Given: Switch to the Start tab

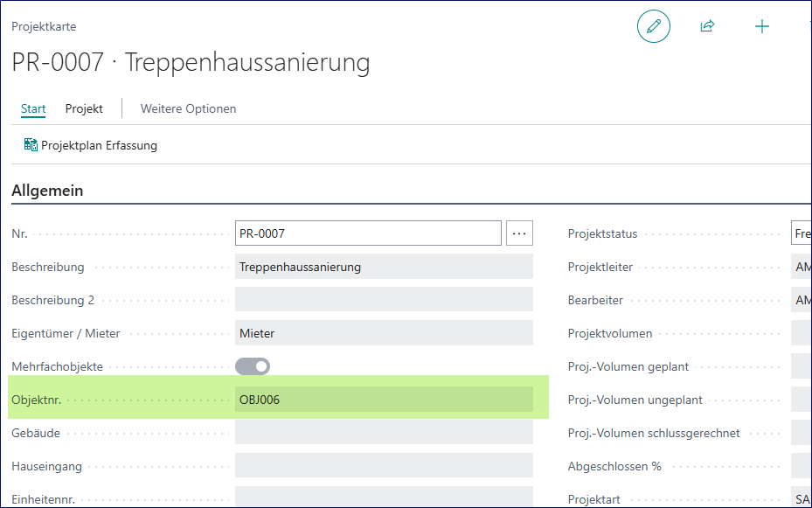Looking at the screenshot, I should coord(33,108).
